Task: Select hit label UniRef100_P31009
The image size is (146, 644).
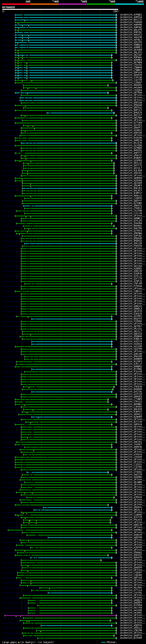Action: click(131, 371)
